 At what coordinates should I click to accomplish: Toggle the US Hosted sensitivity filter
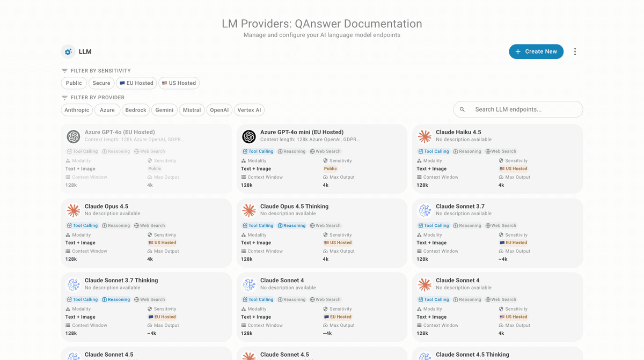[x=179, y=83]
